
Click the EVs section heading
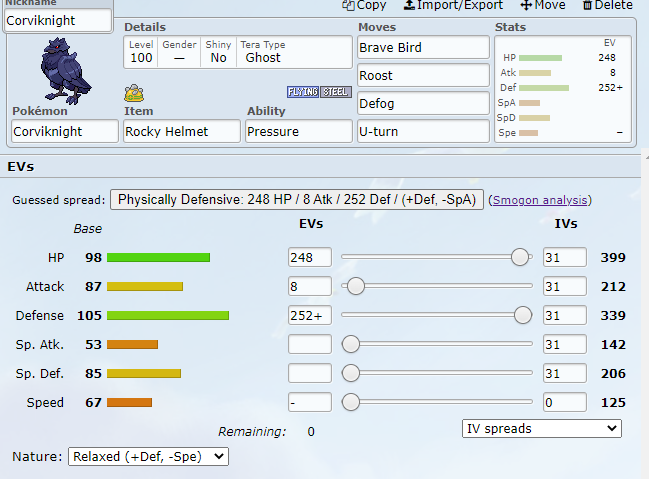pyautogui.click(x=21, y=166)
